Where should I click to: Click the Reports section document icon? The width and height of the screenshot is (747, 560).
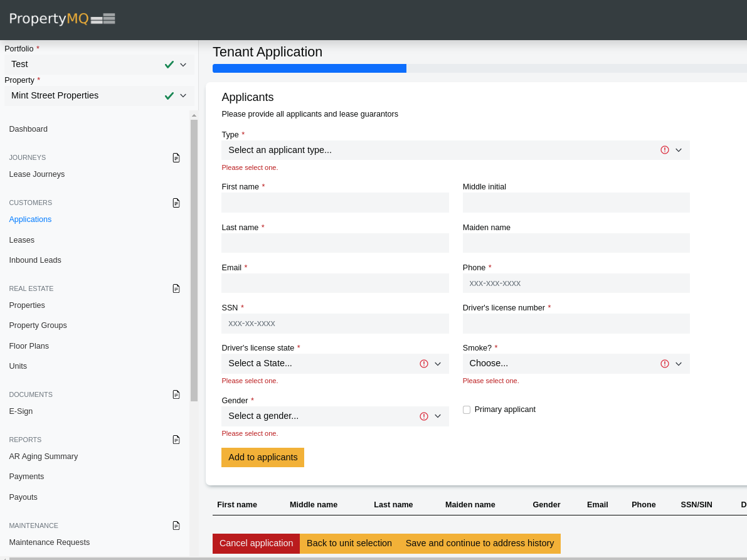click(x=176, y=440)
